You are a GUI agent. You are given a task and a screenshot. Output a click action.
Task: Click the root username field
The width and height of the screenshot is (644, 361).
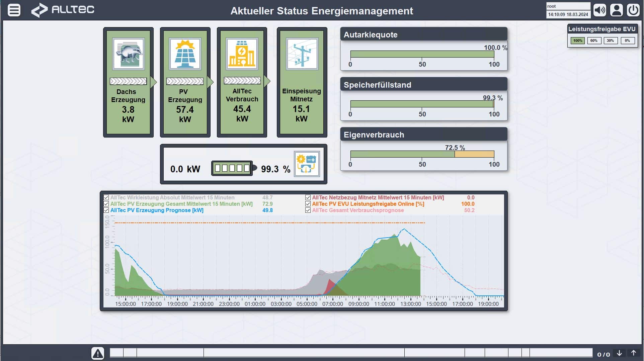(x=568, y=6)
